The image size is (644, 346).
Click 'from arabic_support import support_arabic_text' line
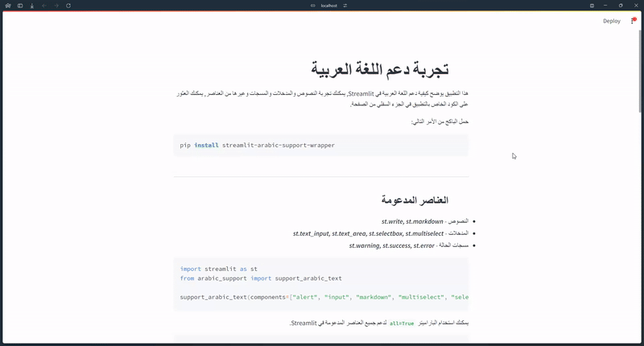261,278
